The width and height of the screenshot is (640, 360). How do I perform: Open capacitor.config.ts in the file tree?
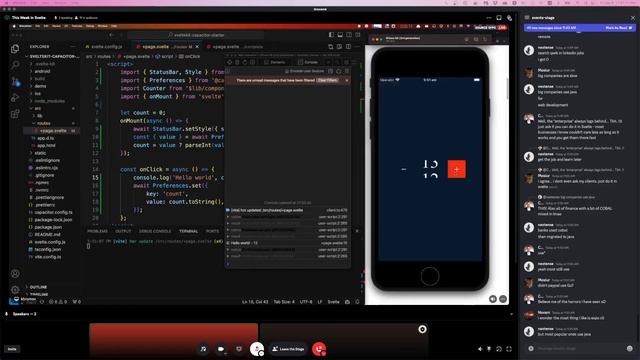(x=53, y=212)
